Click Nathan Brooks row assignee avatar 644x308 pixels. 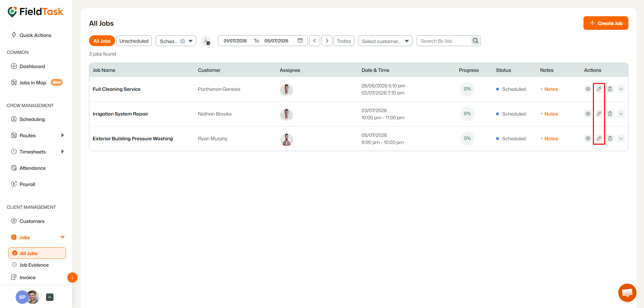point(287,115)
